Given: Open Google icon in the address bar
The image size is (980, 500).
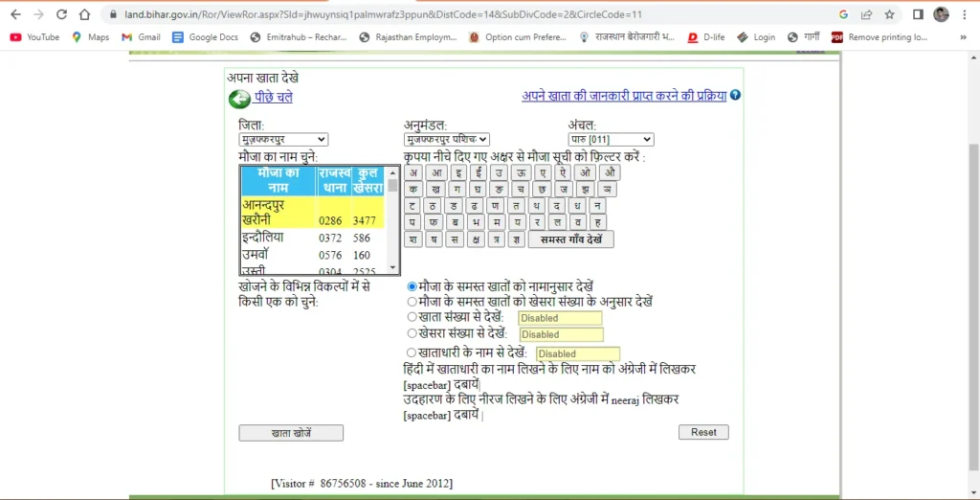Looking at the screenshot, I should 844,14.
